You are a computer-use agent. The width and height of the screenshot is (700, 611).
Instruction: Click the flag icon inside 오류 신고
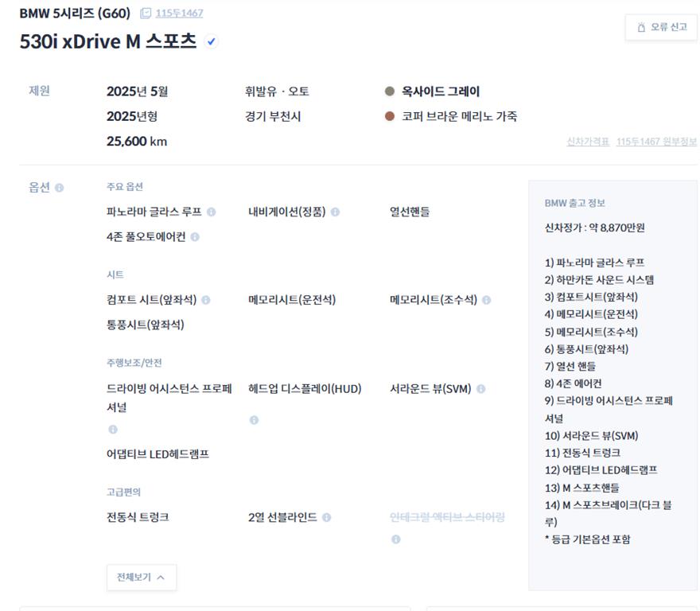641,26
